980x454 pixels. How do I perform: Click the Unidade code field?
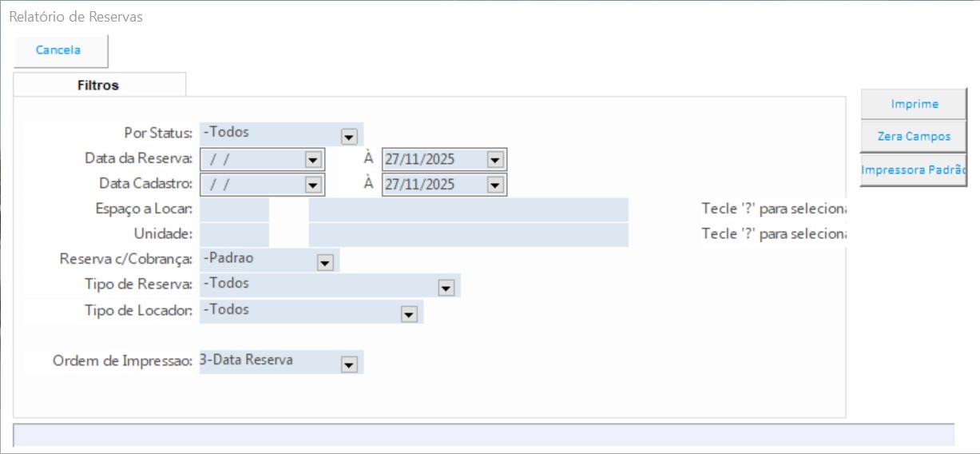pos(234,235)
